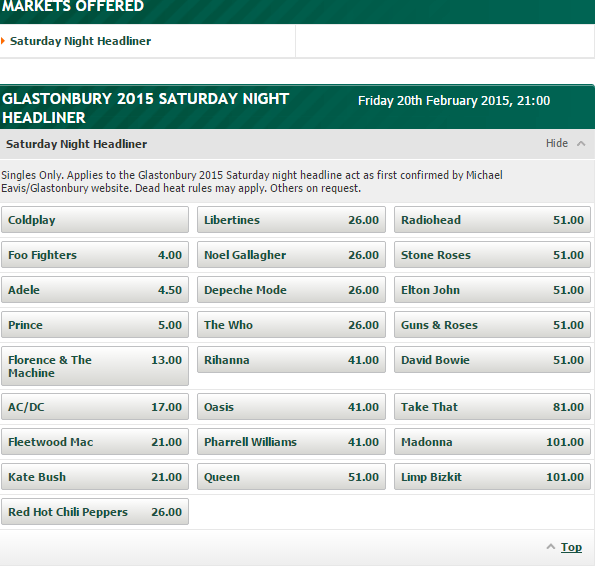Choose Prince at 5.00
This screenshot has width=599, height=578.
tap(95, 325)
